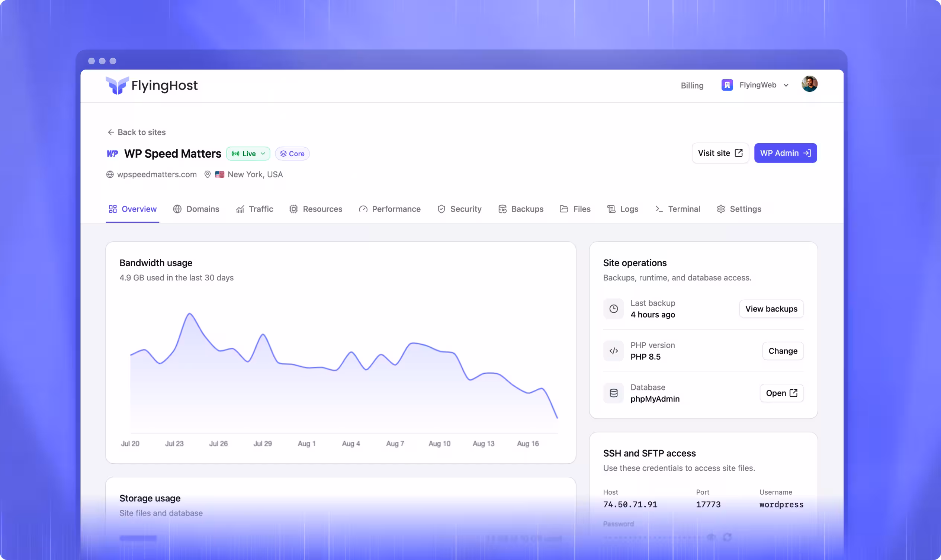Click the 4.9 GB used summary text
This screenshot has height=560, width=941.
[x=176, y=278]
